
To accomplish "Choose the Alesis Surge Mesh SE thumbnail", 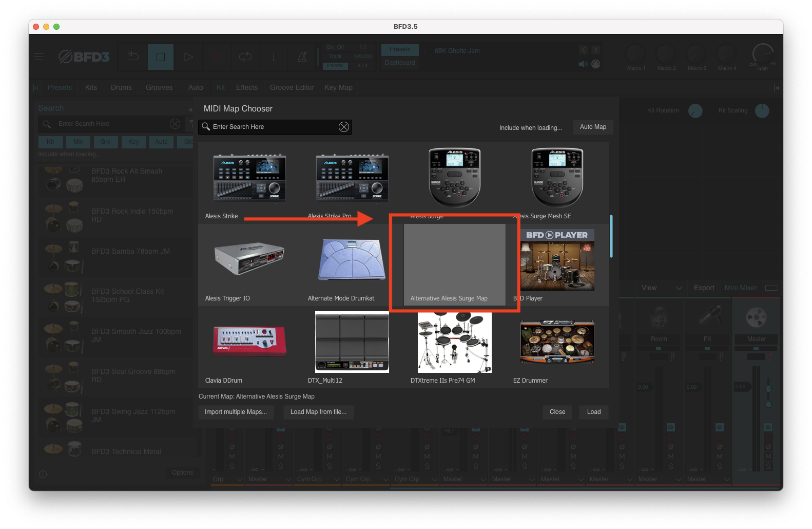I will (557, 177).
